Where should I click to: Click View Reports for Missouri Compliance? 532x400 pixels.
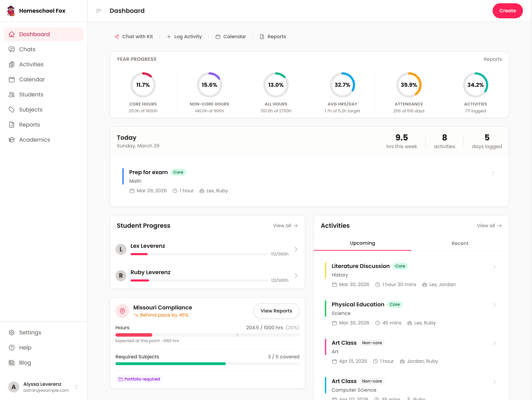pyautogui.click(x=276, y=311)
